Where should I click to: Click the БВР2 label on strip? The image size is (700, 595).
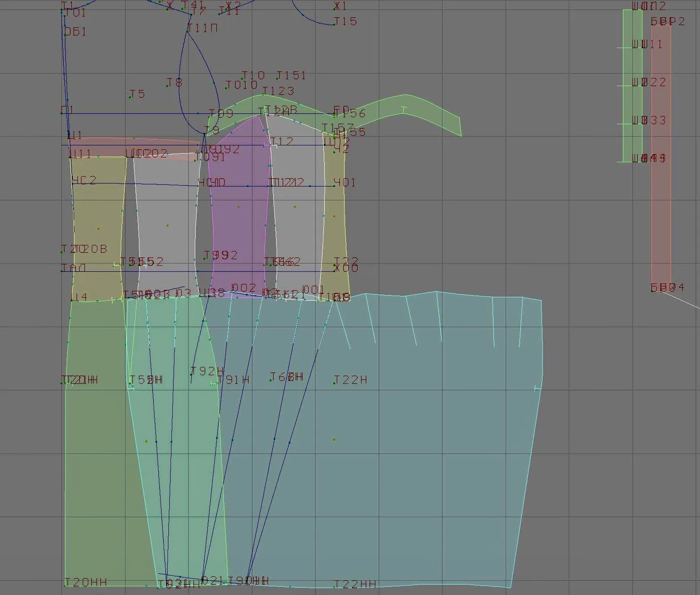(x=668, y=22)
